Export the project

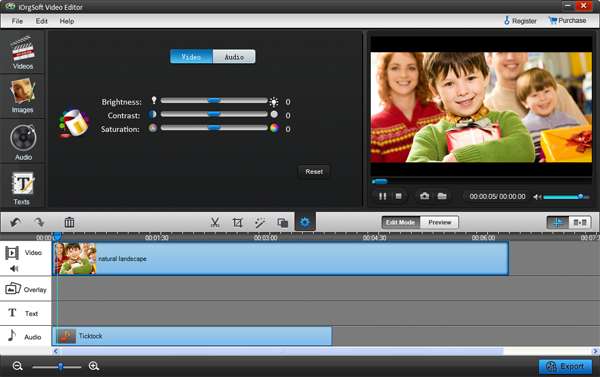(565, 366)
